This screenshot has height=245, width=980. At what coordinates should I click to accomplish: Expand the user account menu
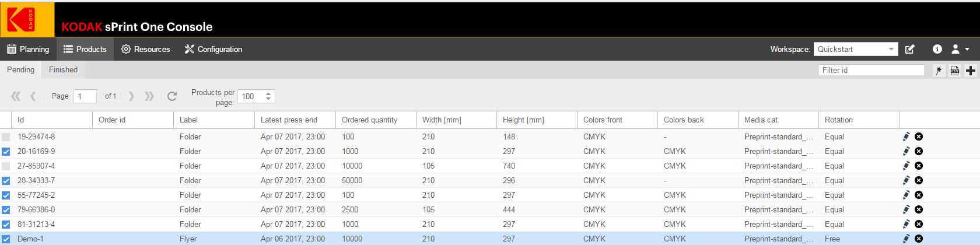coord(960,49)
